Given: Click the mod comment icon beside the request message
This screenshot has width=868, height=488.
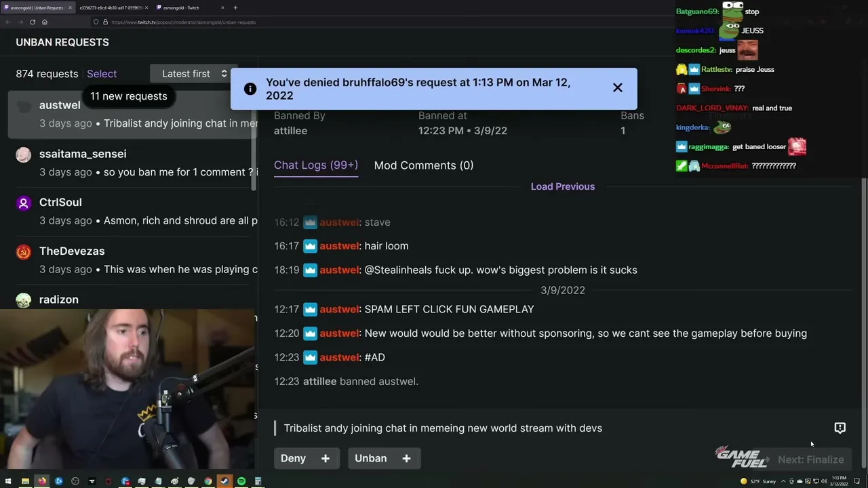Looking at the screenshot, I should point(840,428).
